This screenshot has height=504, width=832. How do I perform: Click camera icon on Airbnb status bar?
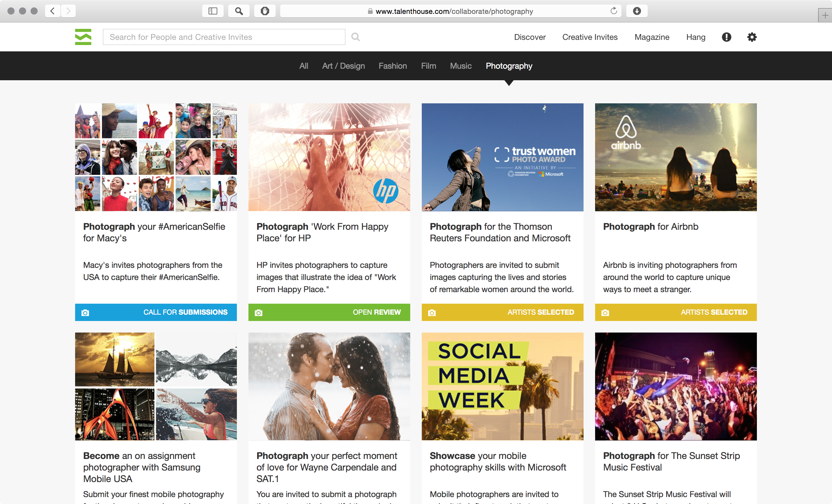click(x=606, y=313)
